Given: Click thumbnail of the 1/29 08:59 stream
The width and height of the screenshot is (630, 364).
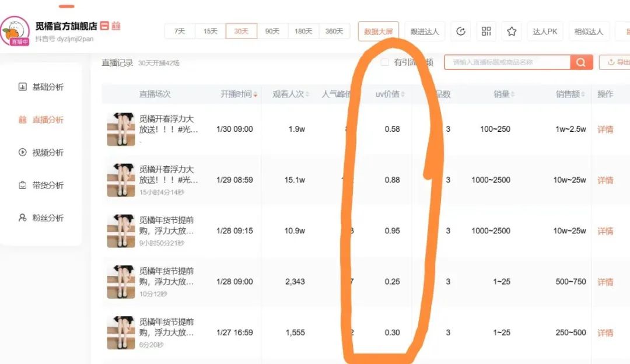Looking at the screenshot, I should click(x=121, y=180).
